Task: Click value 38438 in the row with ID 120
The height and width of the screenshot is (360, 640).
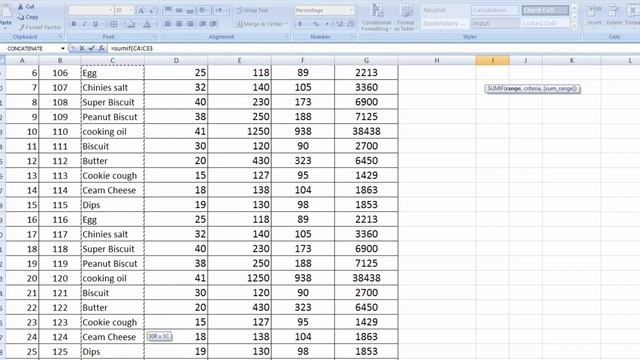Action: click(366, 278)
